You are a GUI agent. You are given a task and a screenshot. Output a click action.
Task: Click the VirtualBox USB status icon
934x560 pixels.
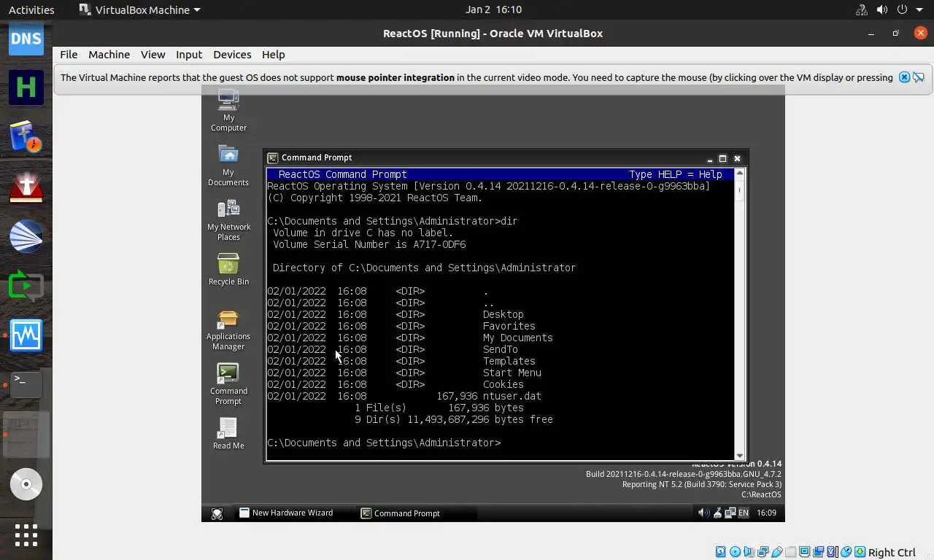tap(777, 552)
